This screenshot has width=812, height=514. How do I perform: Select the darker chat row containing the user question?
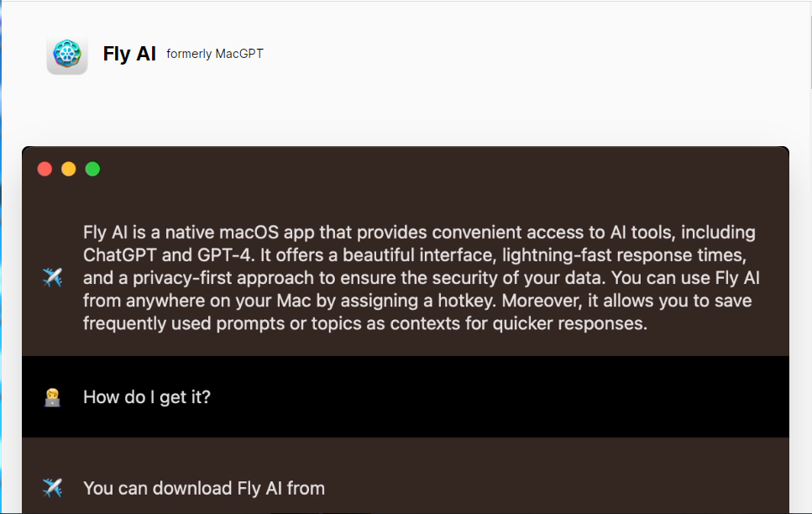click(x=403, y=396)
